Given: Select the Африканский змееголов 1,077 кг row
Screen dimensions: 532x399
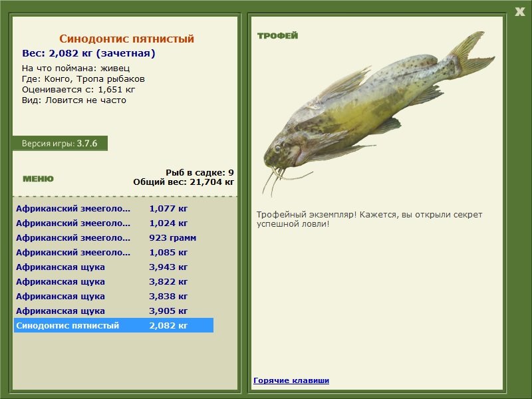Looking at the screenshot, I should [114, 208].
